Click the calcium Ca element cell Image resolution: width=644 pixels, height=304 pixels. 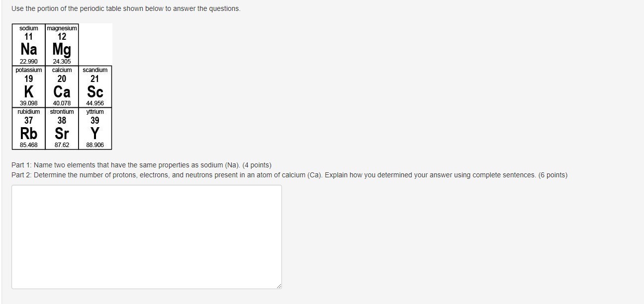point(62,86)
